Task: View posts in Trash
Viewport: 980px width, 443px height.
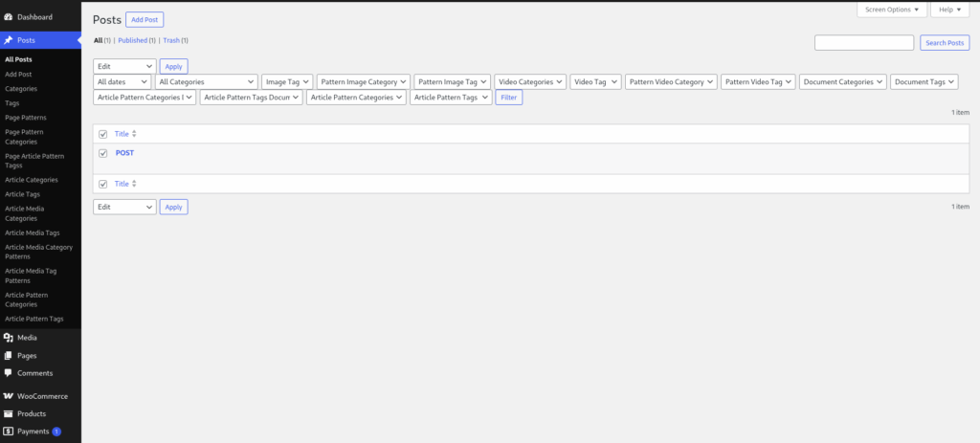Action: point(171,40)
